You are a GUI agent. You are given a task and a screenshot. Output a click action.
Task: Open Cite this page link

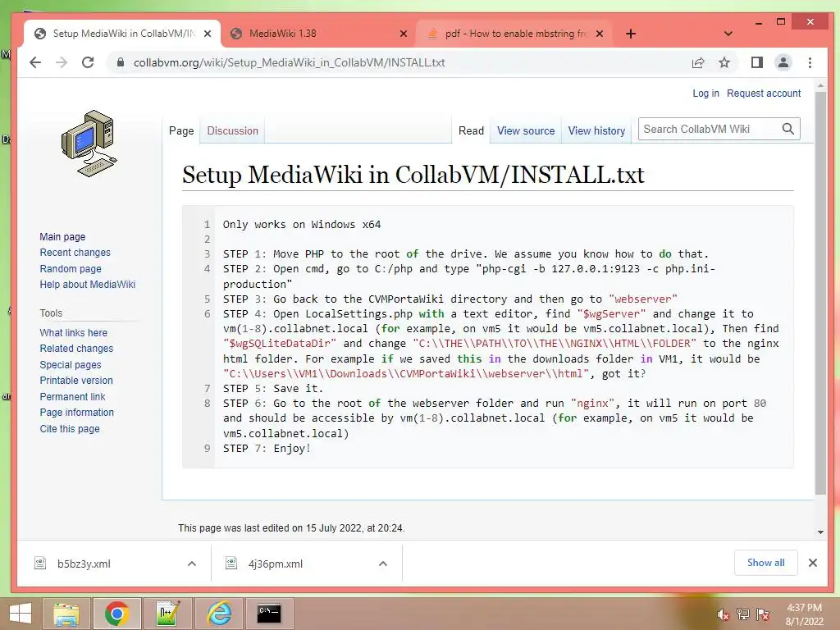coord(70,428)
